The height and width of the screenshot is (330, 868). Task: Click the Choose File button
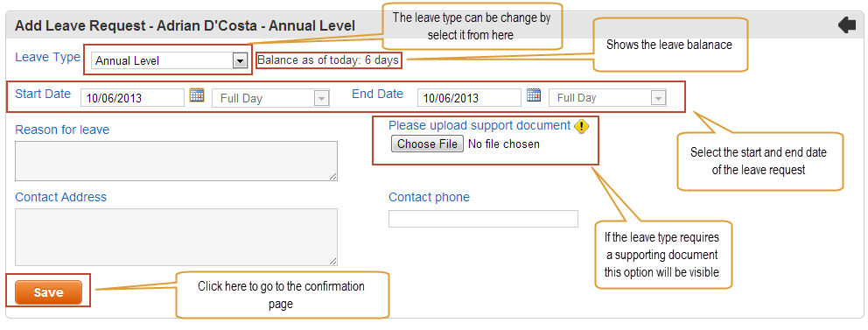pyautogui.click(x=427, y=144)
